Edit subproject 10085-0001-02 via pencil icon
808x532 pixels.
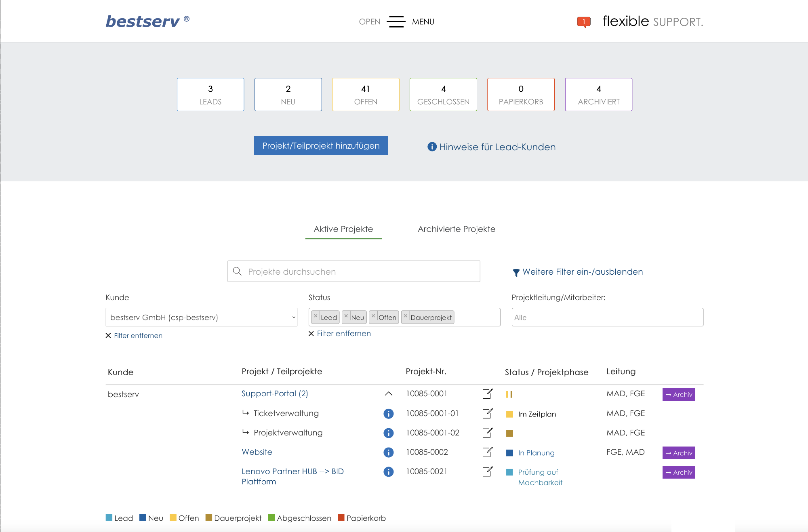pyautogui.click(x=488, y=433)
